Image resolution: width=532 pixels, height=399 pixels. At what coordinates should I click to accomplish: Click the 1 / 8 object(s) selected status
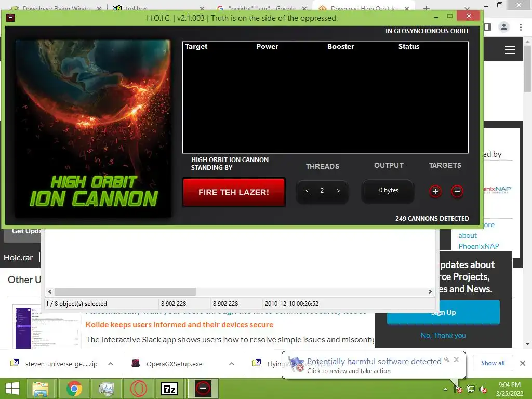pos(76,303)
